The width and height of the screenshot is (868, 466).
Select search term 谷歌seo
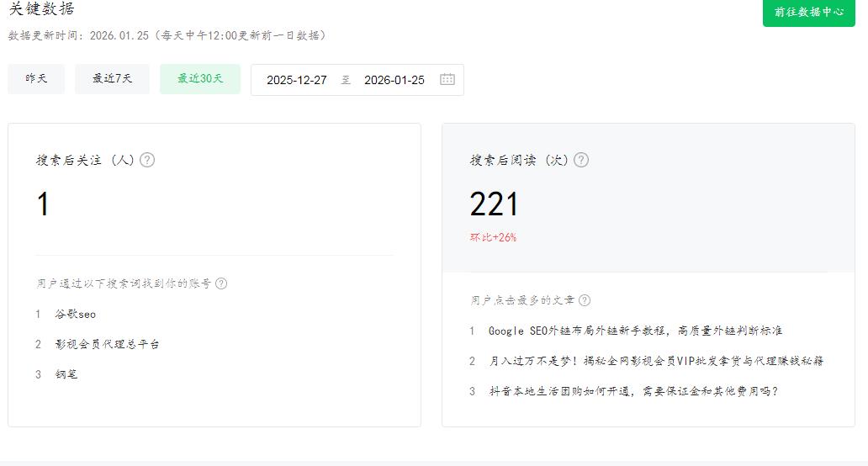tap(76, 314)
